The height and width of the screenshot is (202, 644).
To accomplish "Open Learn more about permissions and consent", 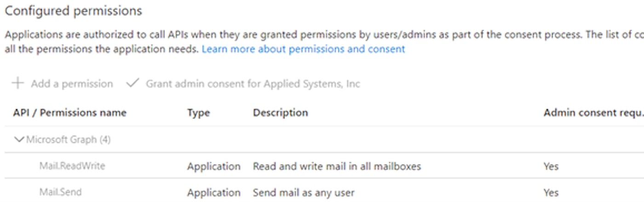I will tap(303, 49).
